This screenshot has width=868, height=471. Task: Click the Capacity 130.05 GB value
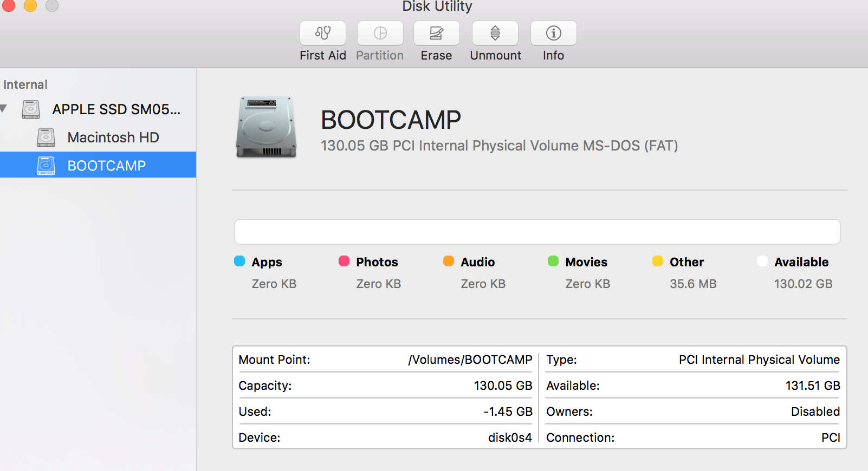coord(503,385)
